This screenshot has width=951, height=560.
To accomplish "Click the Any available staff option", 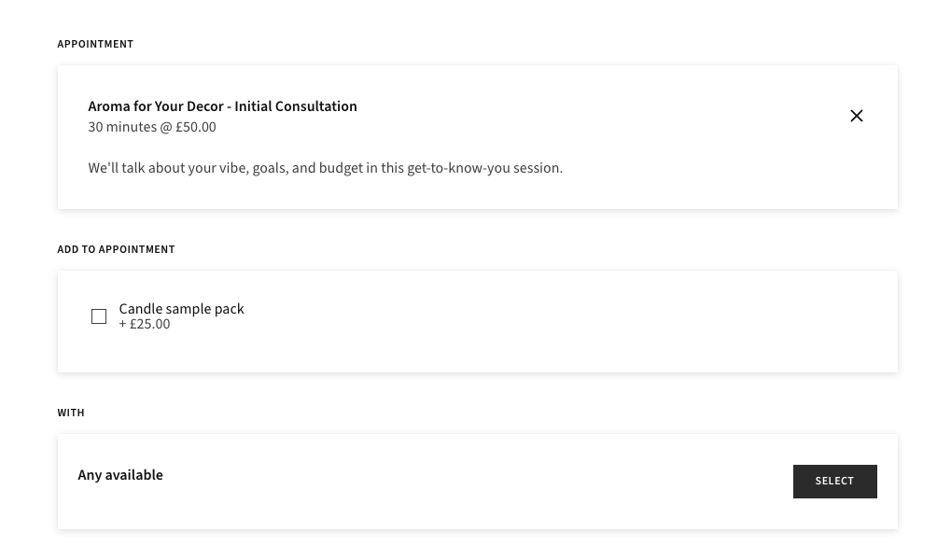I will 120,475.
